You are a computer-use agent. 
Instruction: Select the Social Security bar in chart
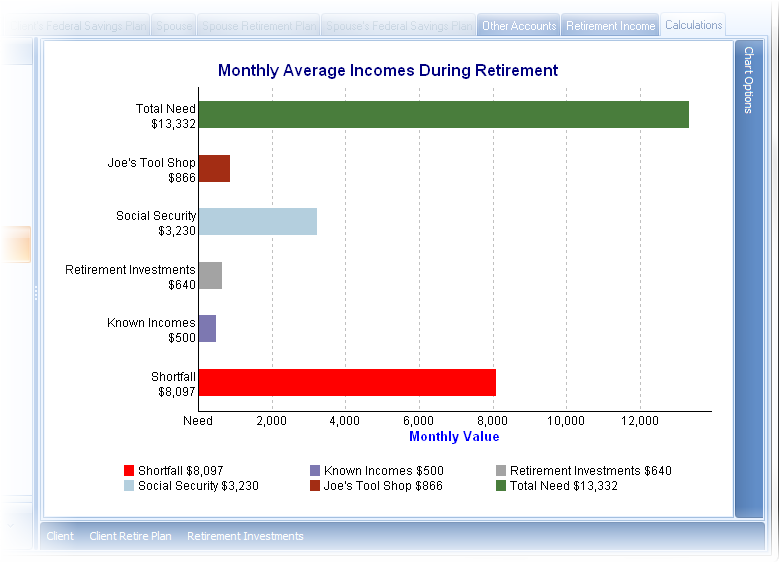click(x=258, y=222)
